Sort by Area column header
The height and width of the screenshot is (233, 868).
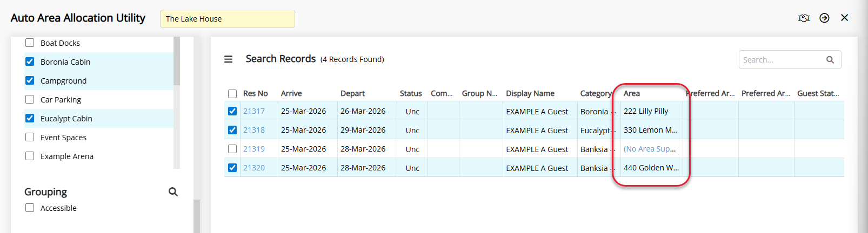[x=632, y=93]
